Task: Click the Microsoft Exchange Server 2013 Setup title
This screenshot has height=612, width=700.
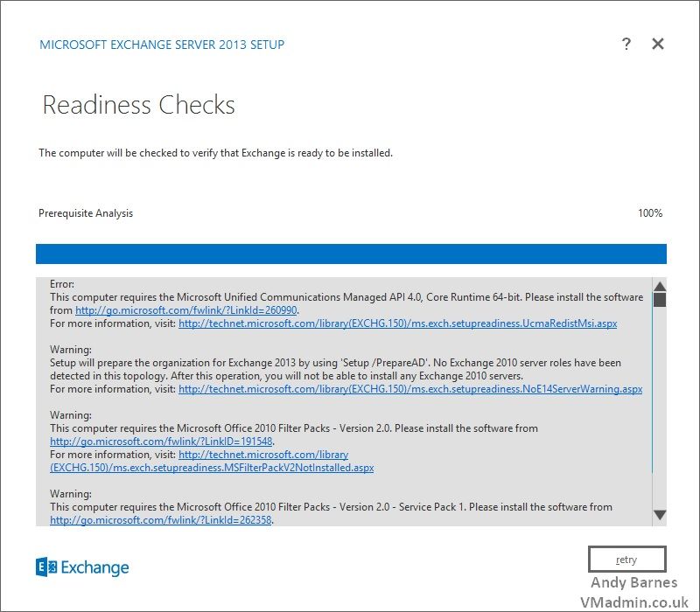Action: coord(162,45)
